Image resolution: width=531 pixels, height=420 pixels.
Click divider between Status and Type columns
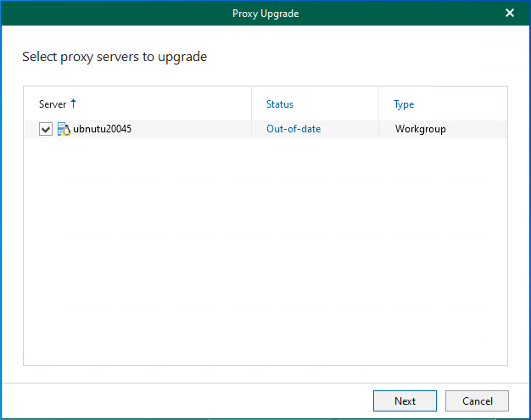[x=378, y=104]
